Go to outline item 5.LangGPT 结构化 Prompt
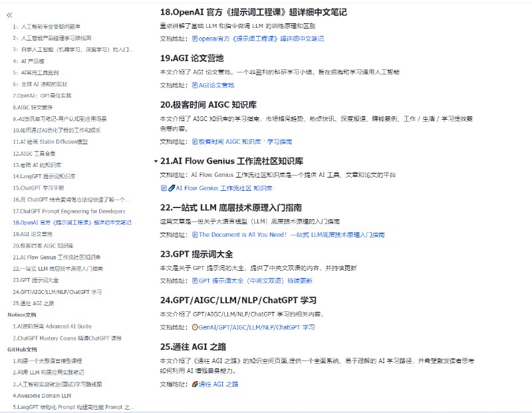The width and height of the screenshot is (532, 413). [73, 407]
